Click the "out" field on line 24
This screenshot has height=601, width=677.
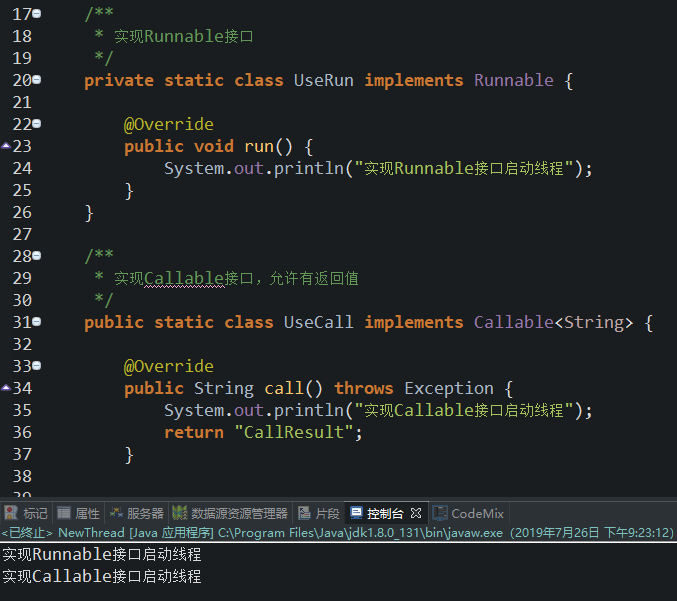click(249, 168)
